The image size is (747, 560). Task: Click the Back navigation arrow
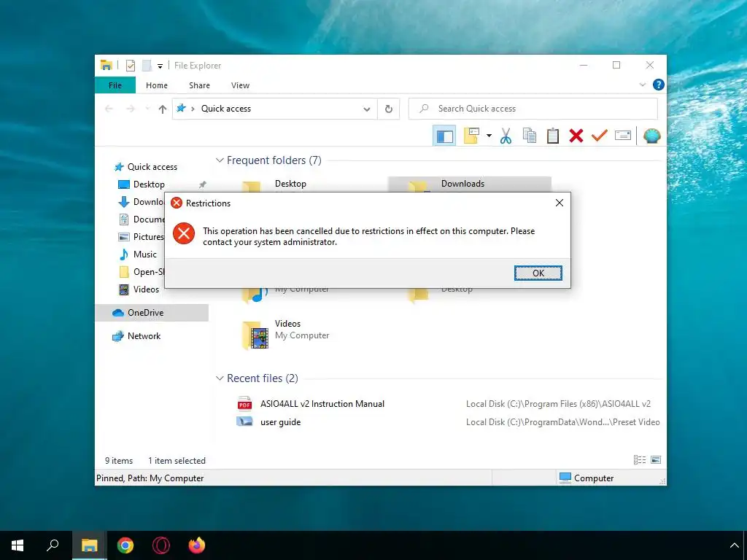pyautogui.click(x=109, y=109)
